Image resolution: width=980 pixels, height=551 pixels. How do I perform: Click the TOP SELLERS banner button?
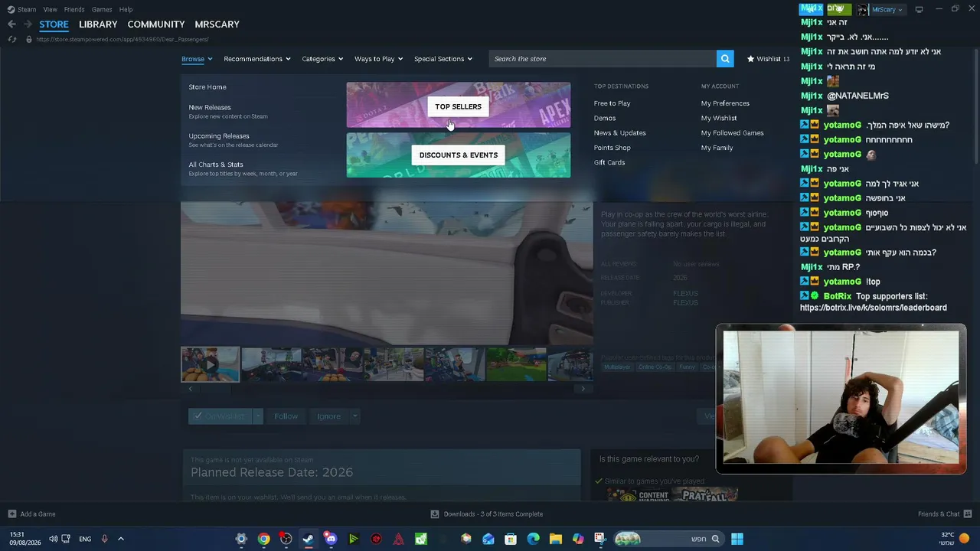pos(458,106)
